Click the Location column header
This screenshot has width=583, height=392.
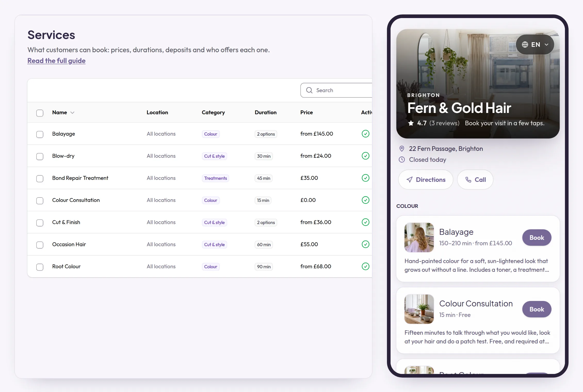pos(157,112)
